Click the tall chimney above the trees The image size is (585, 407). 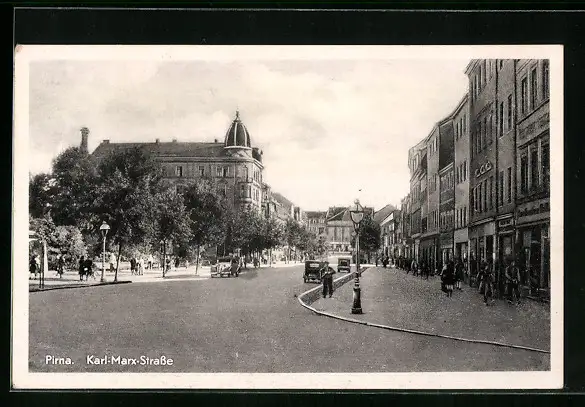click(84, 139)
